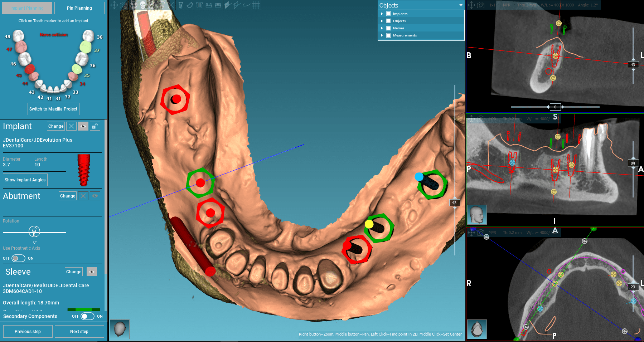Click the head orientation icon in sagittal view
Viewport: 644px width, 342px height.
(x=477, y=215)
